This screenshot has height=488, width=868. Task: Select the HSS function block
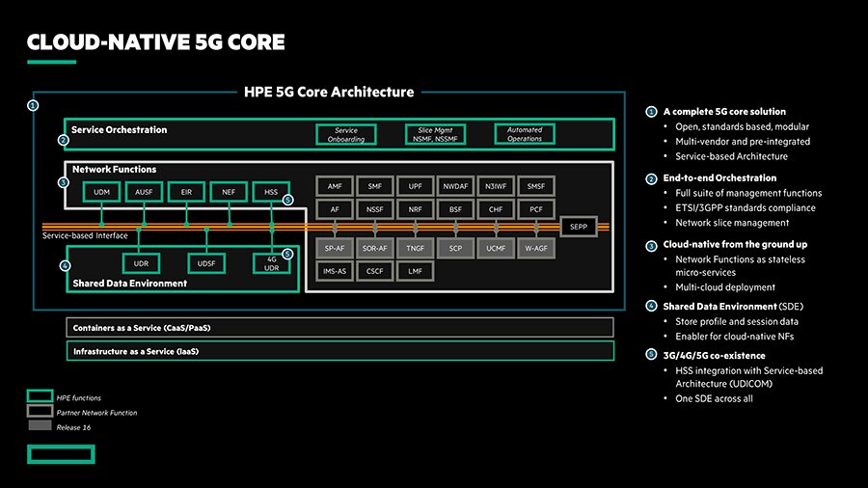click(x=271, y=193)
